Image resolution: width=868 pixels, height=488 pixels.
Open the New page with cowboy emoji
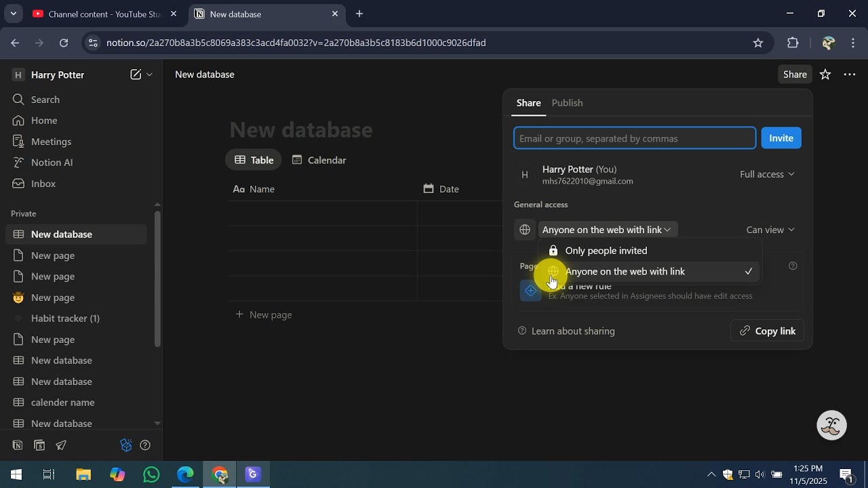(76, 298)
